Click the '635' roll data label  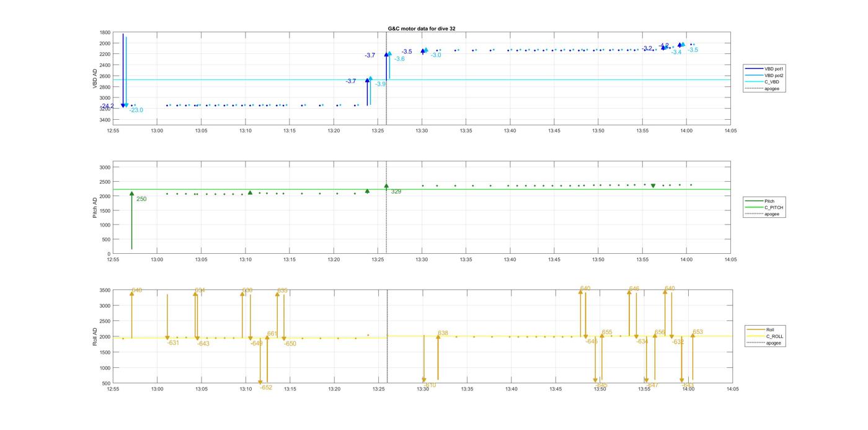(282, 290)
